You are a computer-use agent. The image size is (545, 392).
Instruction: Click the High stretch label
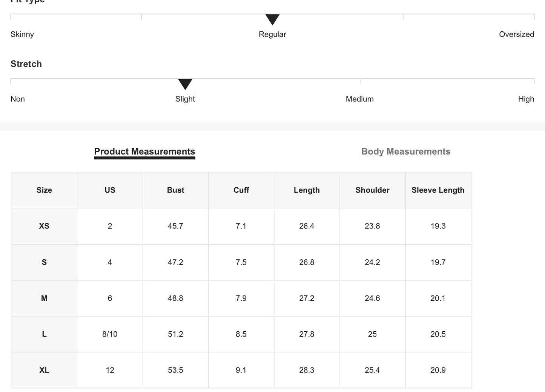[526, 99]
